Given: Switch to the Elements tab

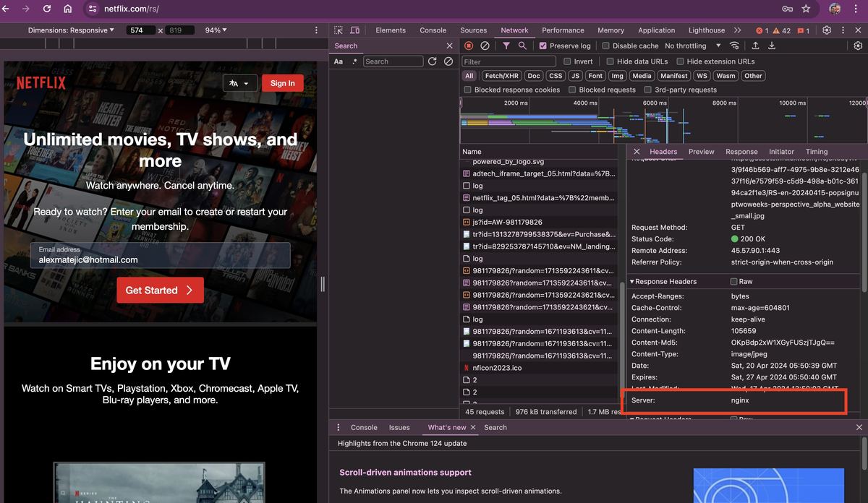Looking at the screenshot, I should pyautogui.click(x=391, y=30).
